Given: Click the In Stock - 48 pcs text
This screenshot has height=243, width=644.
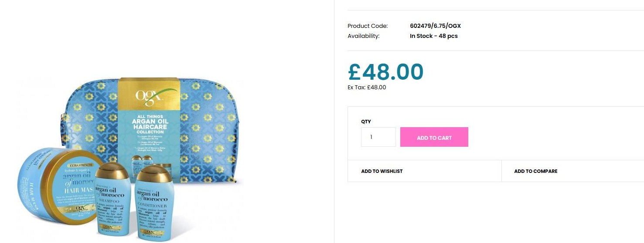Looking at the screenshot, I should click(434, 36).
